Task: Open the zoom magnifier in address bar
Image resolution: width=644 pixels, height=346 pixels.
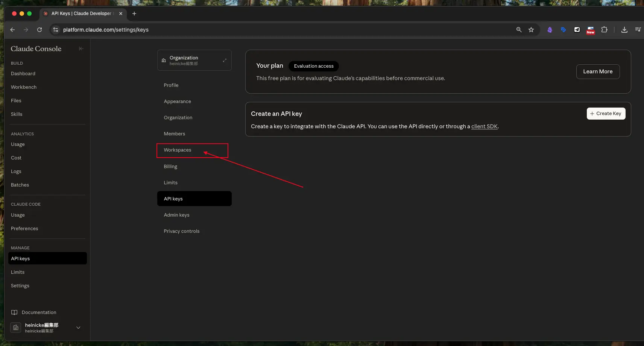Action: (x=519, y=30)
